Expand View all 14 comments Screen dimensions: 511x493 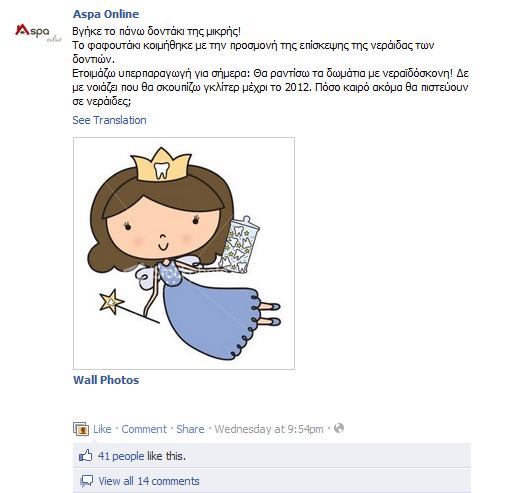point(149,481)
